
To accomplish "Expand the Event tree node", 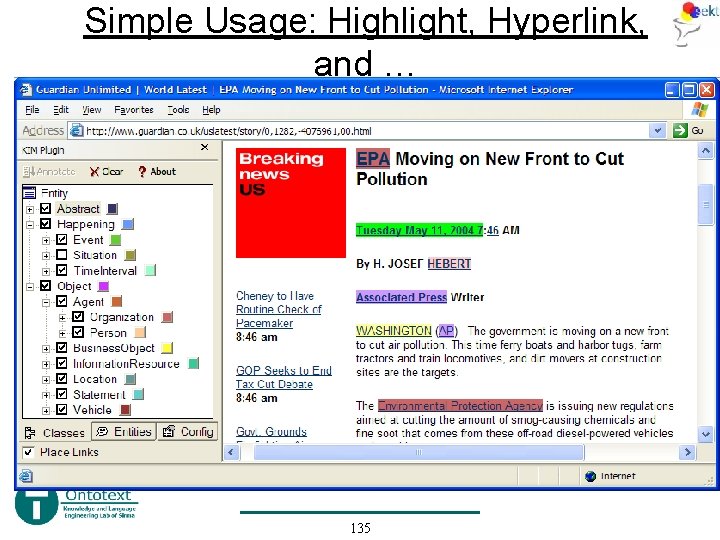I will tap(46, 241).
